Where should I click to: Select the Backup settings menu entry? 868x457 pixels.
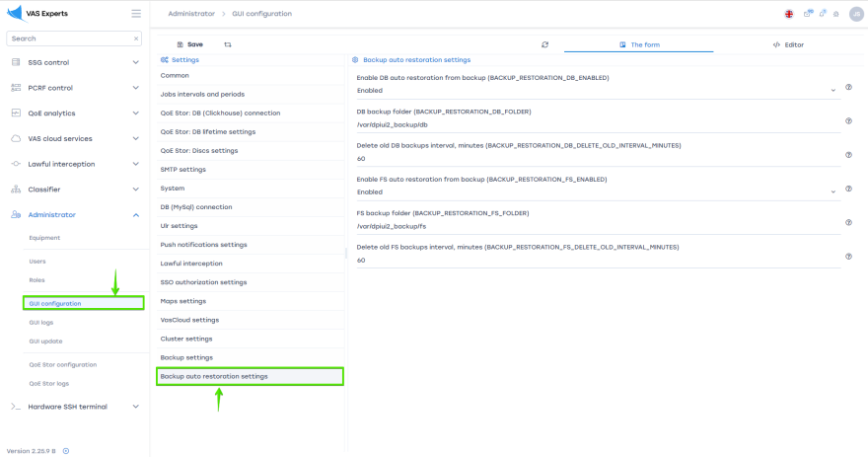[x=186, y=357]
